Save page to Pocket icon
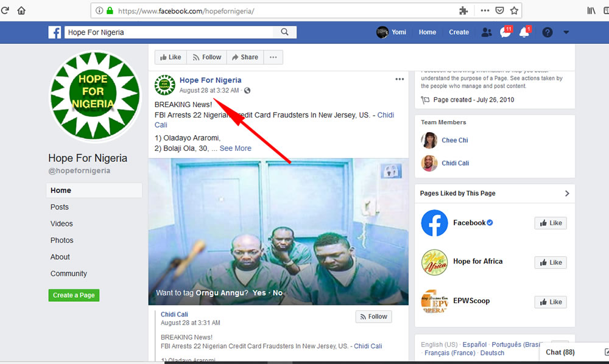Screen dimensions: 609x364 [499, 11]
